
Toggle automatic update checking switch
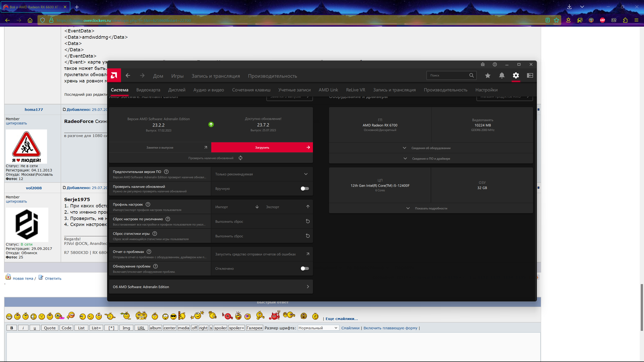[305, 189]
